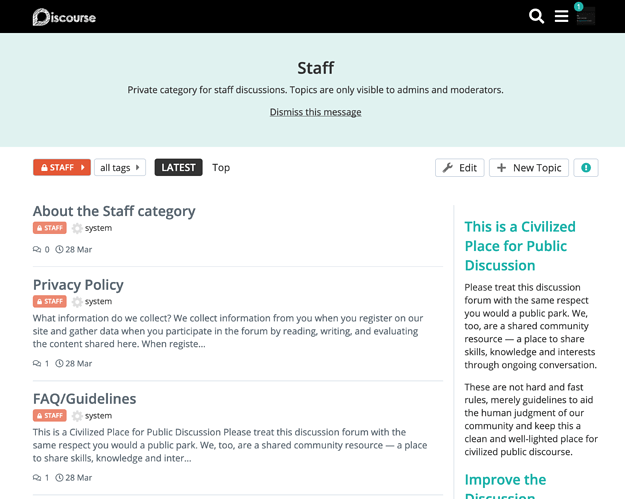Click the Discourse logo

coord(64,17)
